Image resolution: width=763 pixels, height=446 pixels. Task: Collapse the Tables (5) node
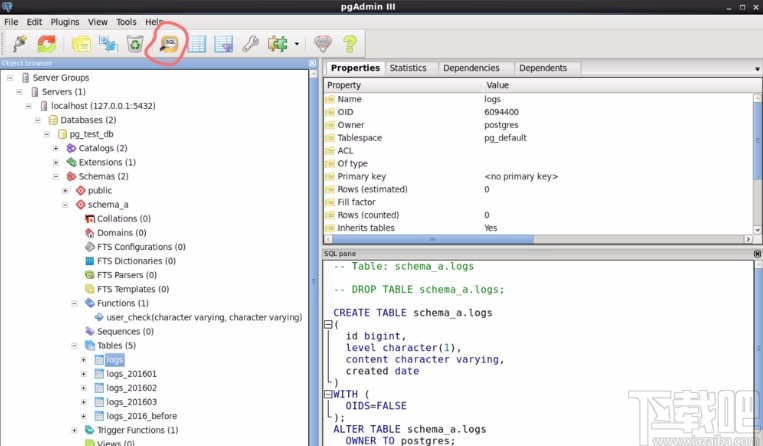[x=75, y=345]
